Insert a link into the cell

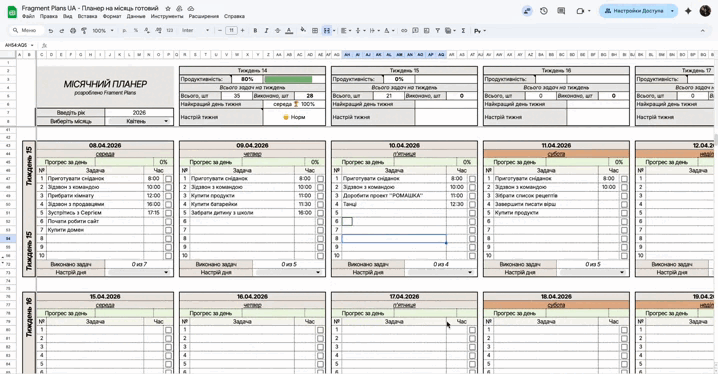click(x=404, y=31)
